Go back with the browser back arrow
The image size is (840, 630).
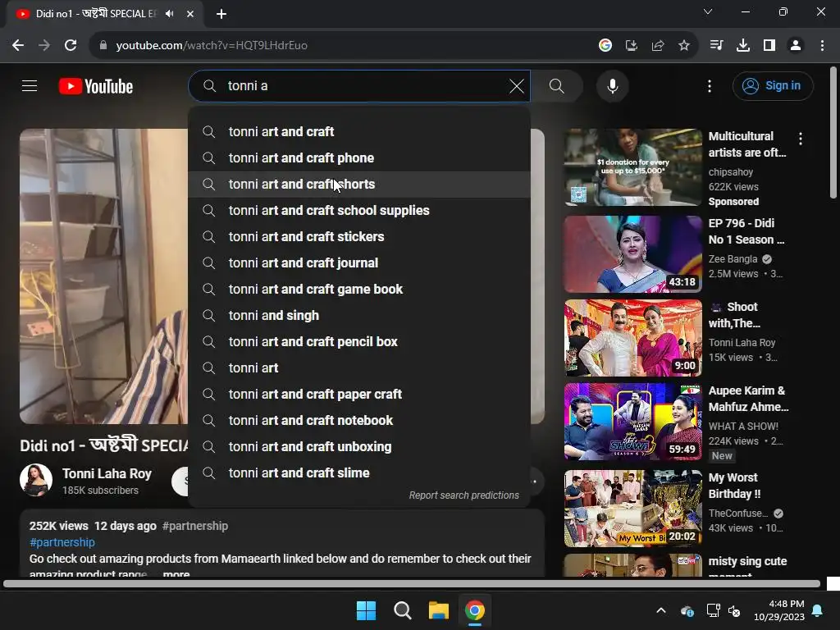pos(18,46)
